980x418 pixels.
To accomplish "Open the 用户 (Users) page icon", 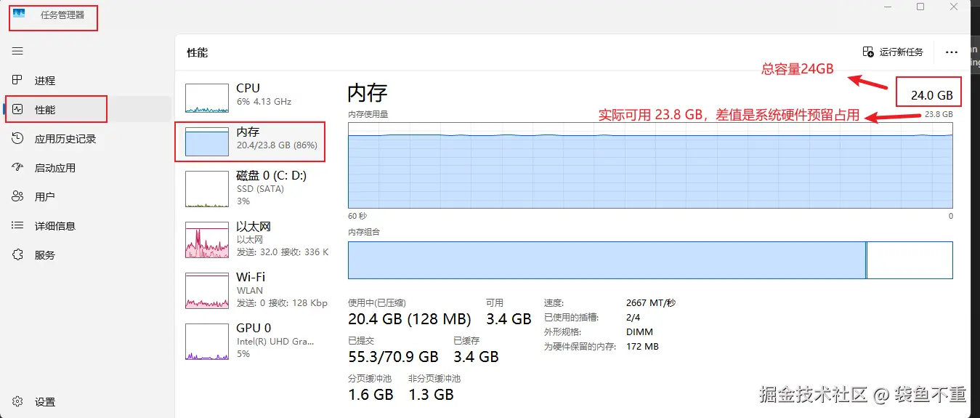I will pyautogui.click(x=18, y=197).
